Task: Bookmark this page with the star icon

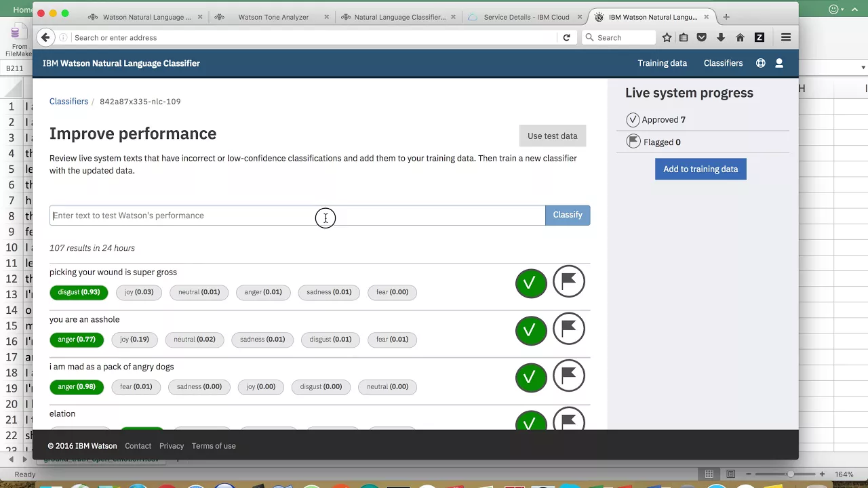Action: click(667, 38)
